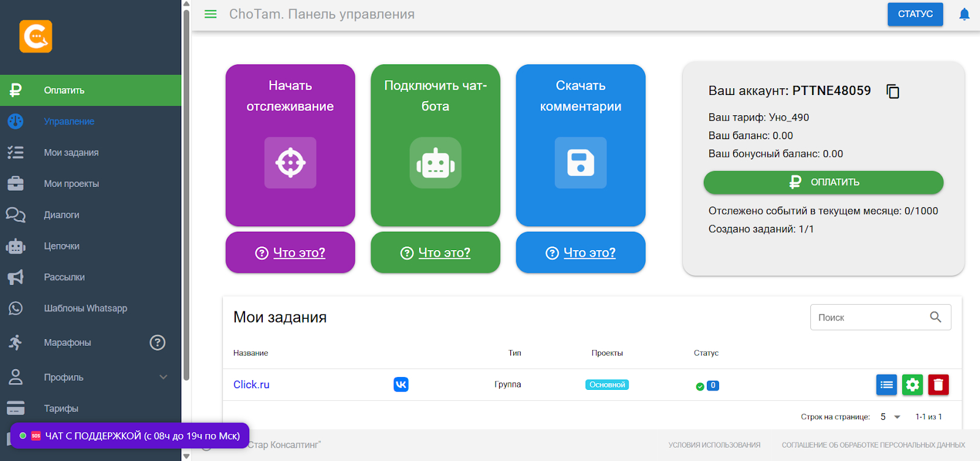Open notifications bell
980x461 pixels.
point(964,14)
